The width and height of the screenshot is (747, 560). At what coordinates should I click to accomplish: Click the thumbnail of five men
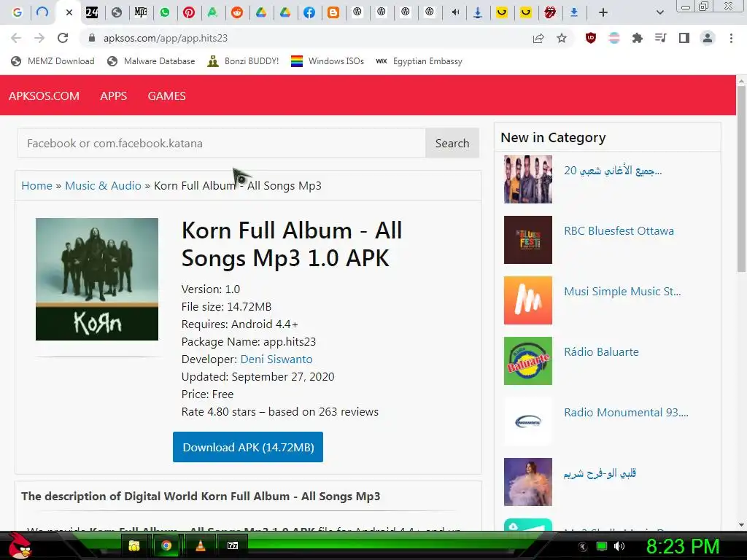[528, 179]
